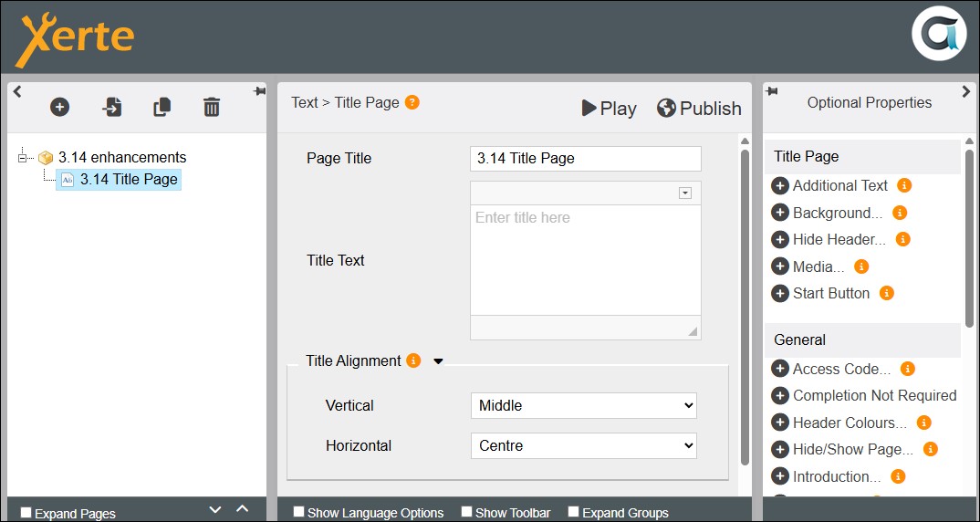Image resolution: width=980 pixels, height=522 pixels.
Task: Open help for Text > Title Page
Action: pyautogui.click(x=412, y=102)
